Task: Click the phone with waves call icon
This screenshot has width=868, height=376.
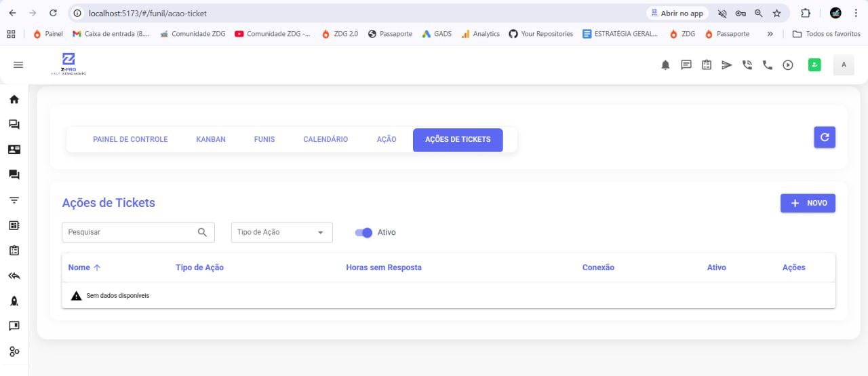Action: pos(747,65)
